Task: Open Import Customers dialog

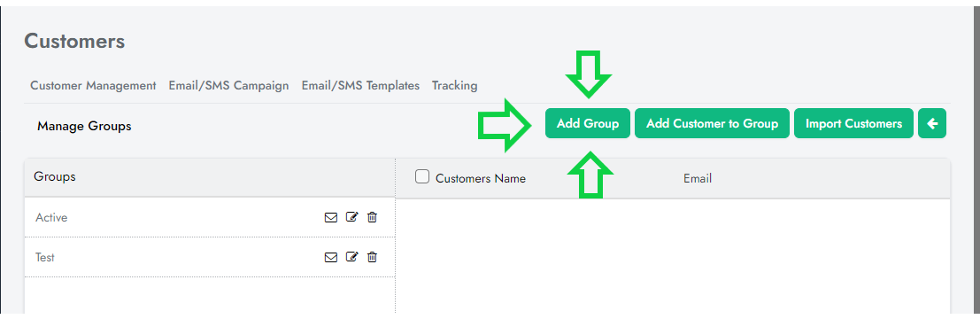Action: coord(853,123)
